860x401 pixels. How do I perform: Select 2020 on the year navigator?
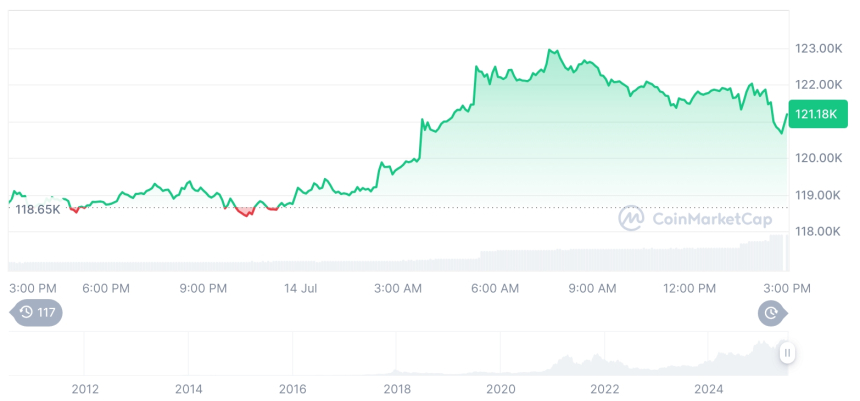501,389
